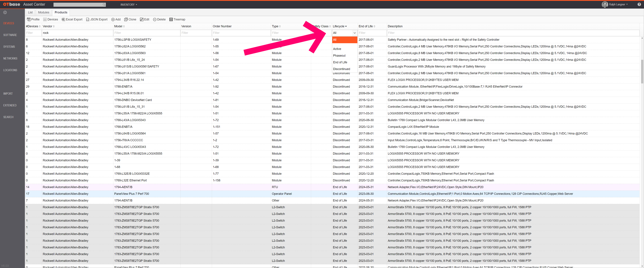The width and height of the screenshot is (644, 268).
Task: Click the search magnifier in top bar
Action: pos(104,5)
